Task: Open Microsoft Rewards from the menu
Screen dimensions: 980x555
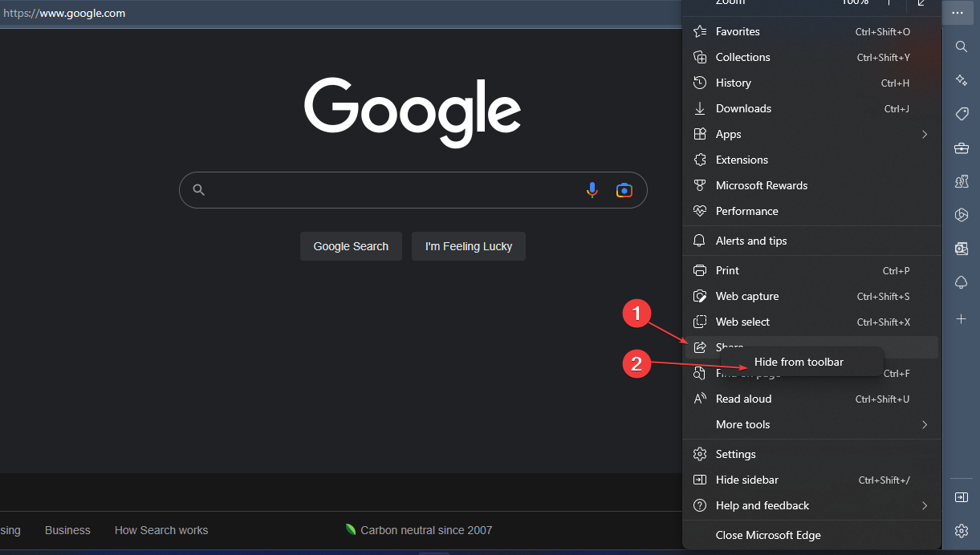Action: tap(811, 185)
